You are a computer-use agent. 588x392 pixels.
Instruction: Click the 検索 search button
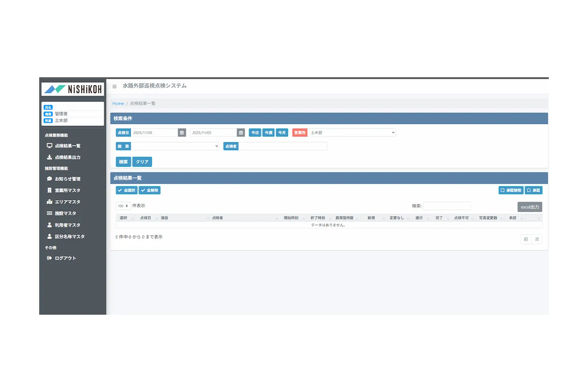(x=123, y=162)
